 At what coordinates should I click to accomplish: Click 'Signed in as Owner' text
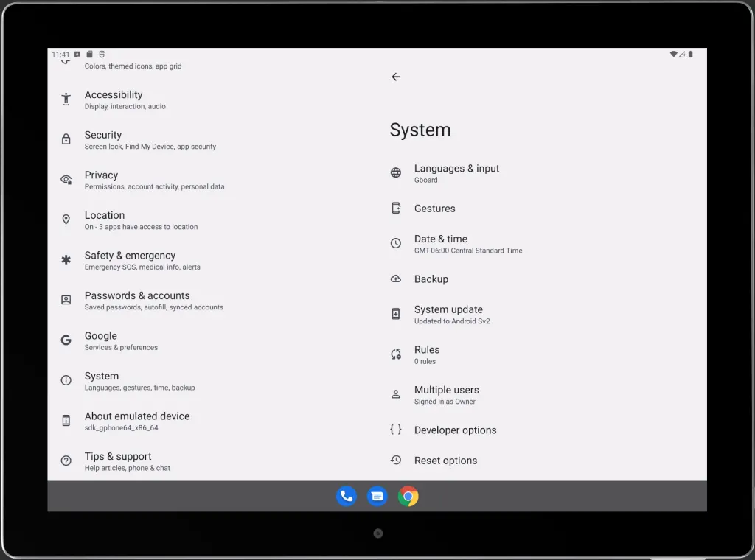(445, 402)
